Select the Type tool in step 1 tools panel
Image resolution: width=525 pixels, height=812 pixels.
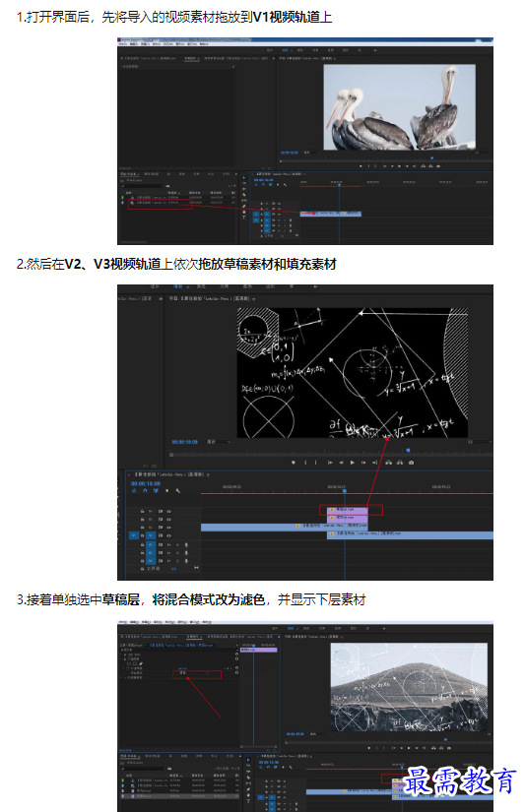click(x=243, y=218)
